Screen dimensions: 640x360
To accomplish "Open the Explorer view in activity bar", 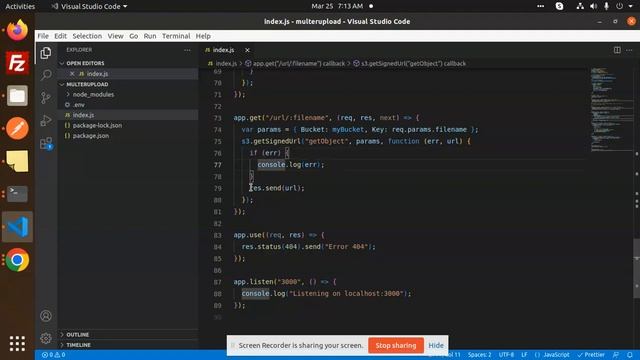I will 46,53.
